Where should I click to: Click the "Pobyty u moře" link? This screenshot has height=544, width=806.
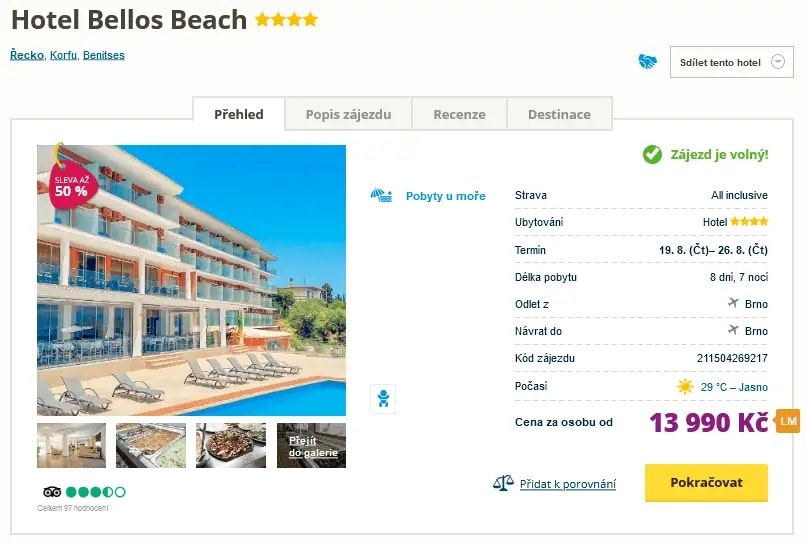[445, 196]
